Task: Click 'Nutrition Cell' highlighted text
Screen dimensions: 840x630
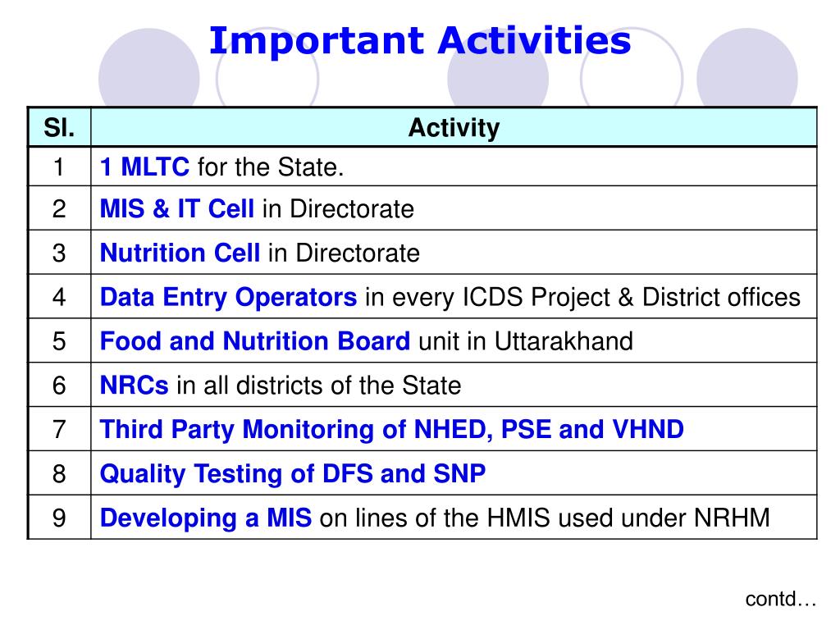Action: coord(180,253)
